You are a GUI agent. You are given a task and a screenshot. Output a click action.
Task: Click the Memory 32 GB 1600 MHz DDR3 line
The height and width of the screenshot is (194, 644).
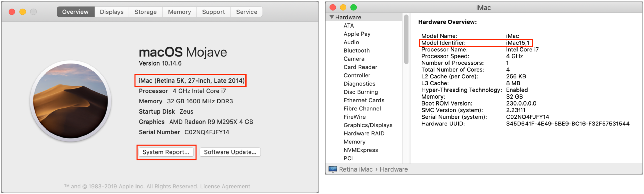pyautogui.click(x=186, y=101)
